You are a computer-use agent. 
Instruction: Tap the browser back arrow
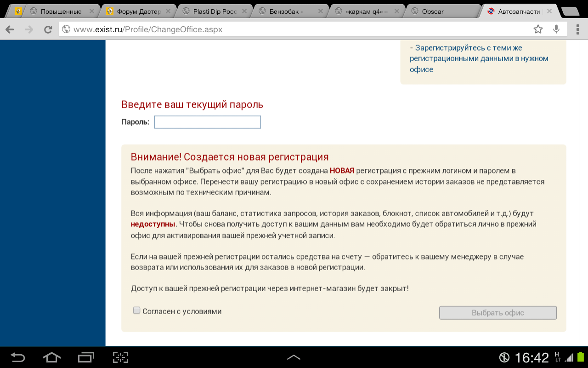tap(10, 29)
